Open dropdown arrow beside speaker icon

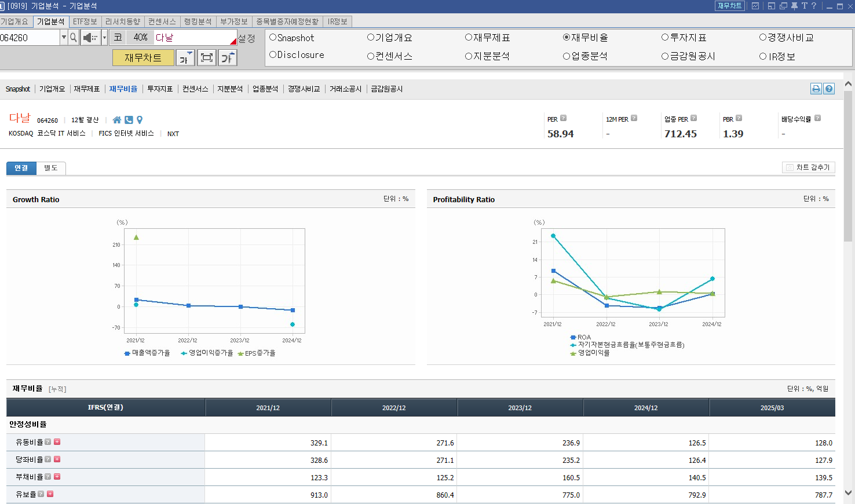[x=104, y=38]
